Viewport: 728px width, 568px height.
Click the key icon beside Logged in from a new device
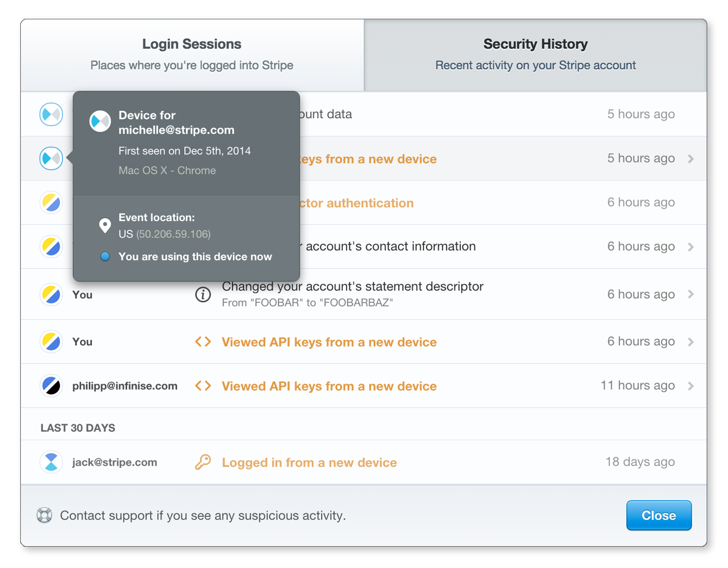tap(203, 462)
